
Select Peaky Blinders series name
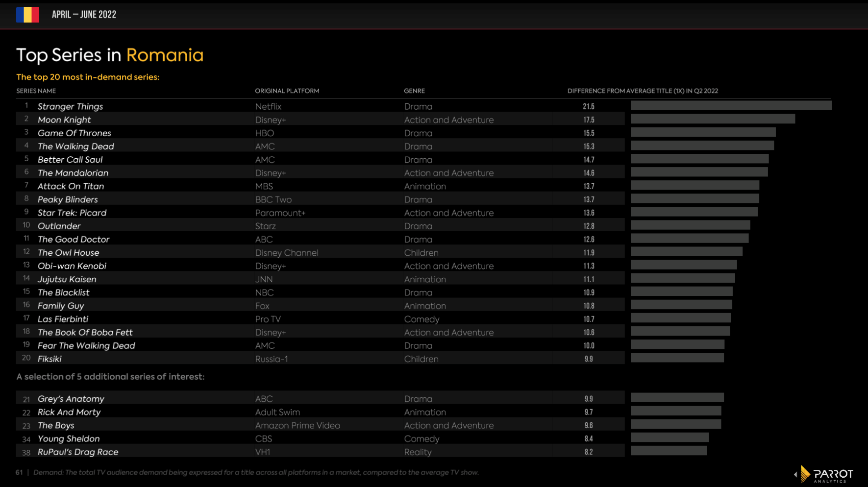click(68, 199)
